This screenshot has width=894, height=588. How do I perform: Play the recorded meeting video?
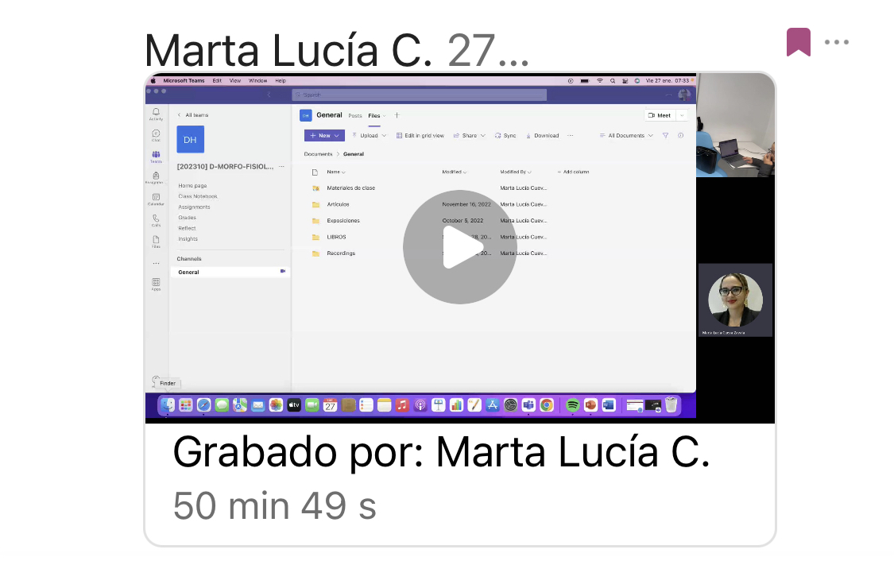tap(459, 247)
